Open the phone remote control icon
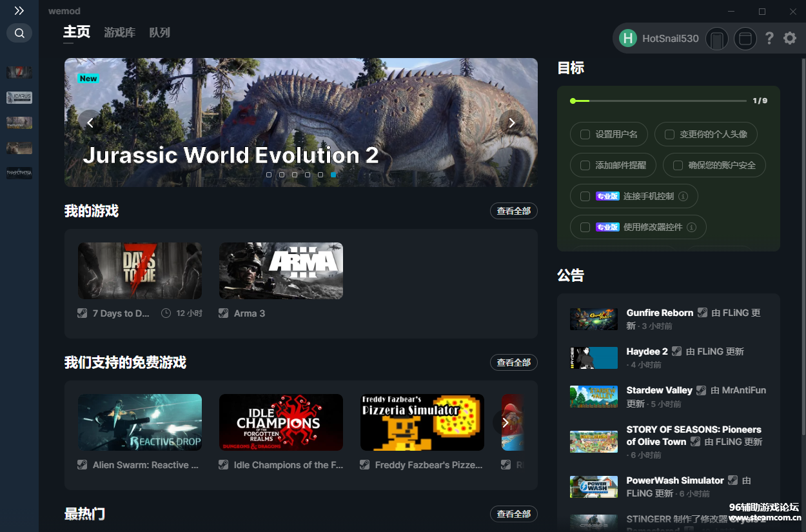The height and width of the screenshot is (532, 806). [x=716, y=39]
